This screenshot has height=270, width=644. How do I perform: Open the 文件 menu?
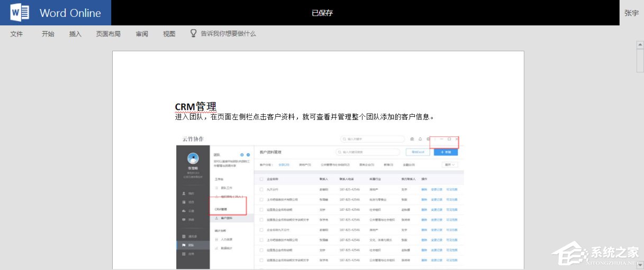point(16,34)
